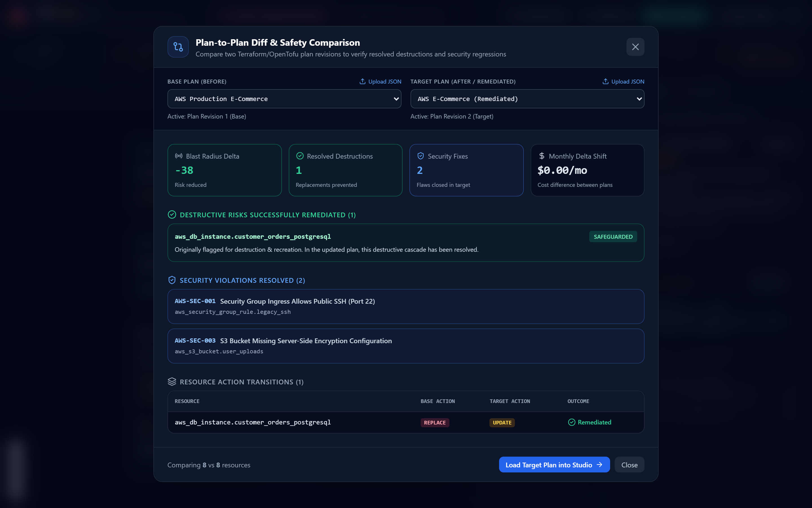Image resolution: width=812 pixels, height=508 pixels.
Task: Upload JSON for the Base Plan
Action: (x=381, y=82)
